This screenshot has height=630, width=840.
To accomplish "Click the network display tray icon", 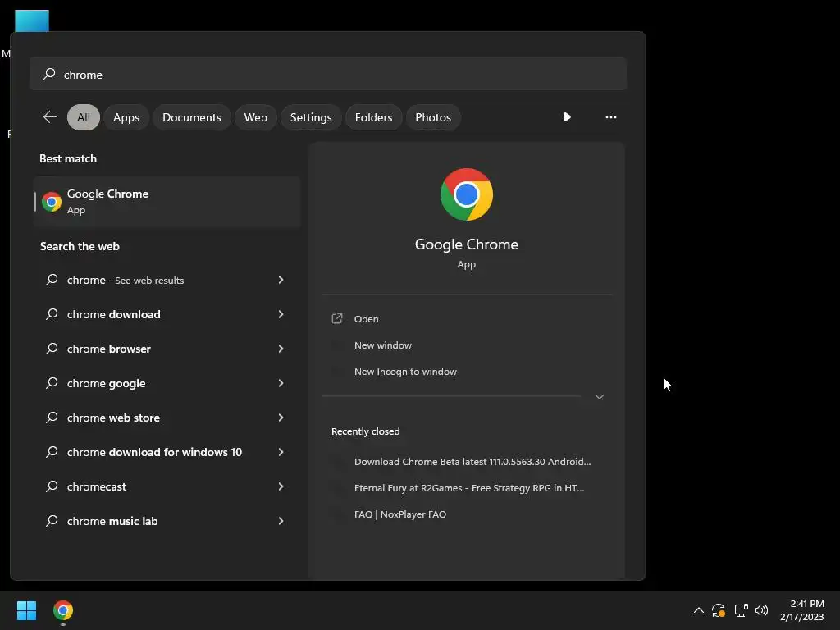I will click(741, 610).
